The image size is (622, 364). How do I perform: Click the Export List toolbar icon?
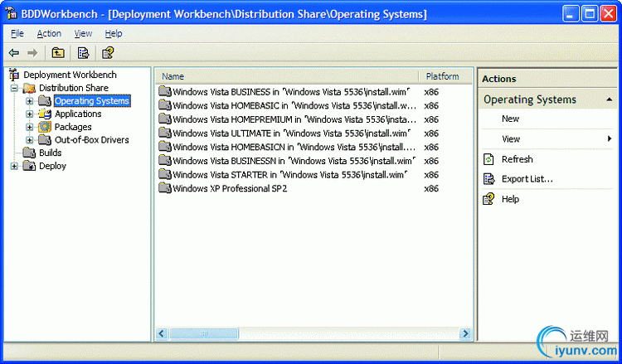pyautogui.click(x=83, y=52)
